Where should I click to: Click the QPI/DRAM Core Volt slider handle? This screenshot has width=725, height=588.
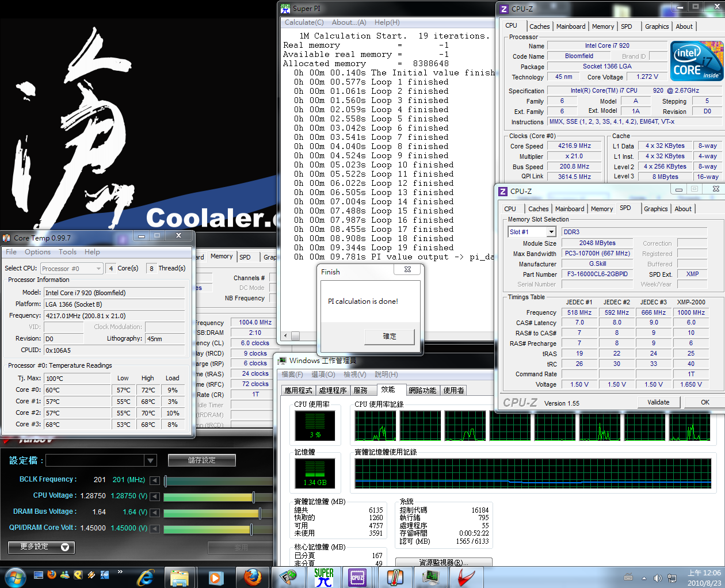point(251,529)
